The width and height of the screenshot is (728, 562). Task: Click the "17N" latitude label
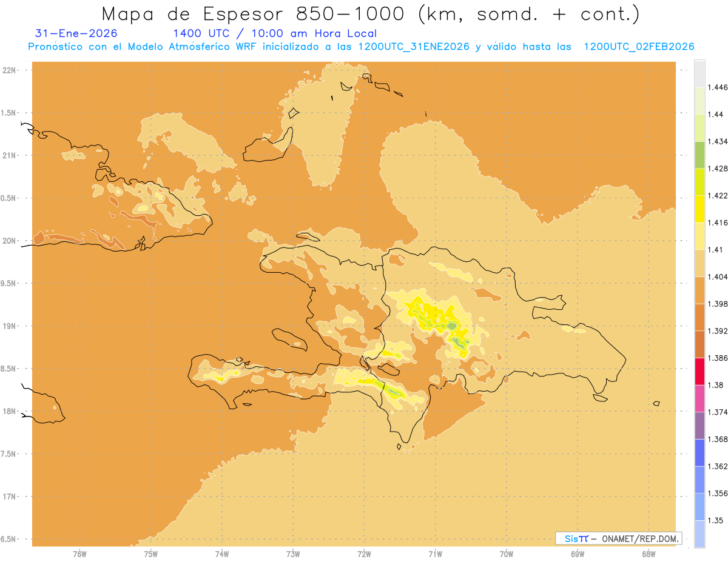pyautogui.click(x=9, y=497)
